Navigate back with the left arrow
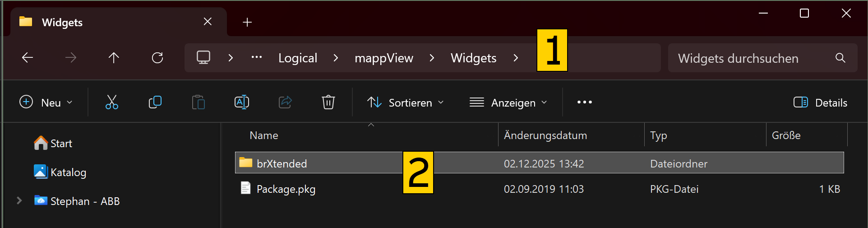Screen dimensions: 868x228 click(x=28, y=58)
